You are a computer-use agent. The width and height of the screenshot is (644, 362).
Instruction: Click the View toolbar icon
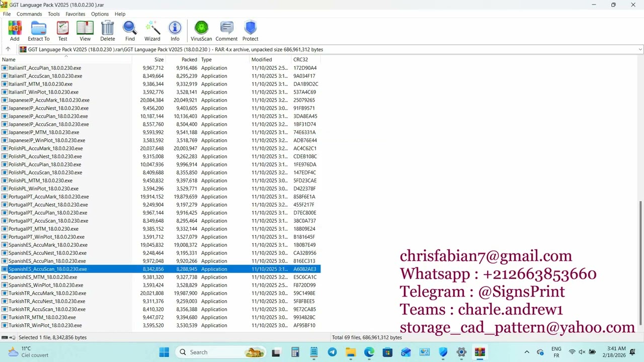pos(85,31)
